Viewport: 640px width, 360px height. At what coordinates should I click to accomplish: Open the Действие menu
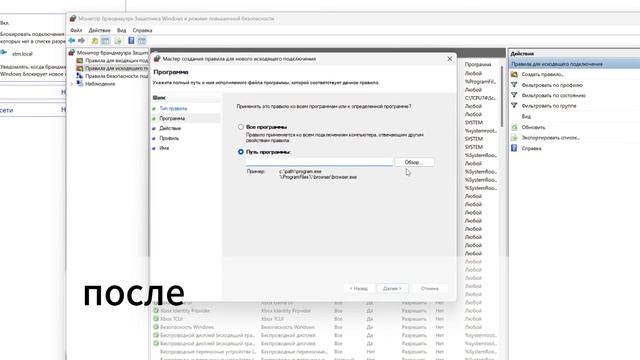pos(100,30)
